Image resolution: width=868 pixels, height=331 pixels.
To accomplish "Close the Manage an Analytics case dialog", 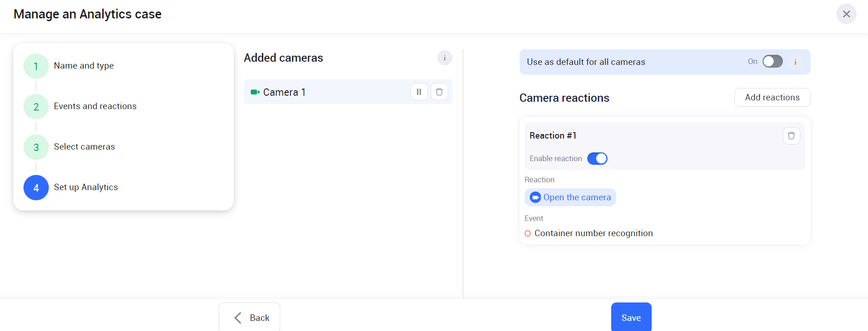I will tap(846, 14).
